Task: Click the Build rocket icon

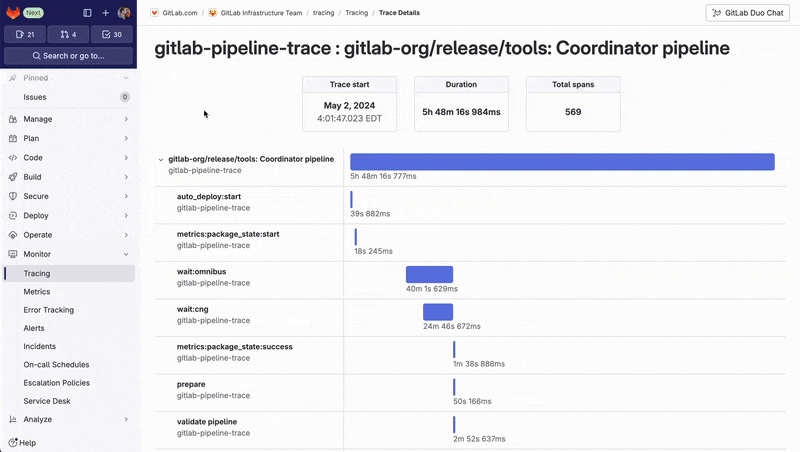Action: point(13,177)
